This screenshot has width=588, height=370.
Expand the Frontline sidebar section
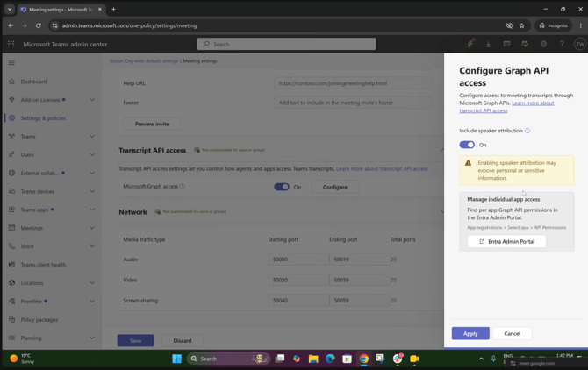[x=92, y=301]
